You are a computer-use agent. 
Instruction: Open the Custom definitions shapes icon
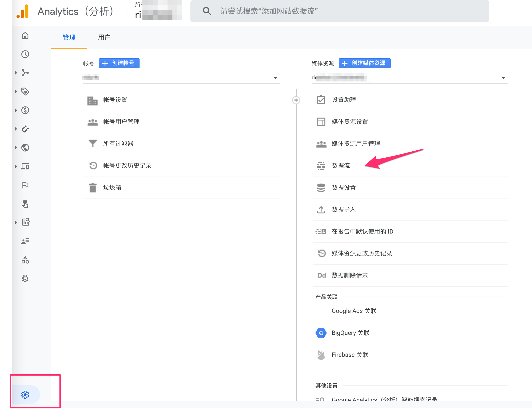tap(25, 260)
